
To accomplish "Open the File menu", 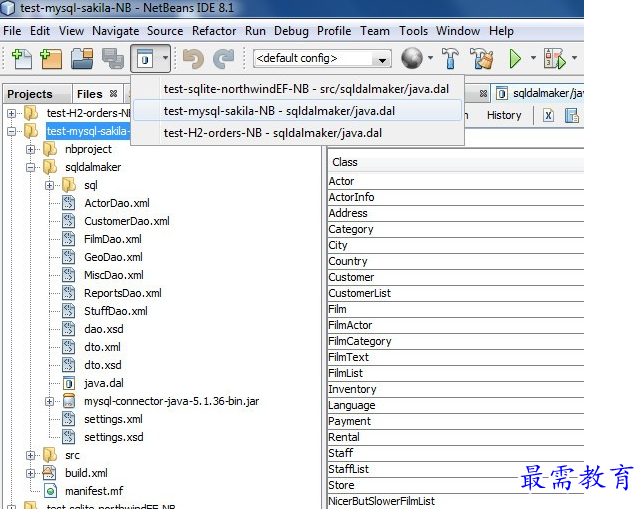I will click(x=12, y=31).
